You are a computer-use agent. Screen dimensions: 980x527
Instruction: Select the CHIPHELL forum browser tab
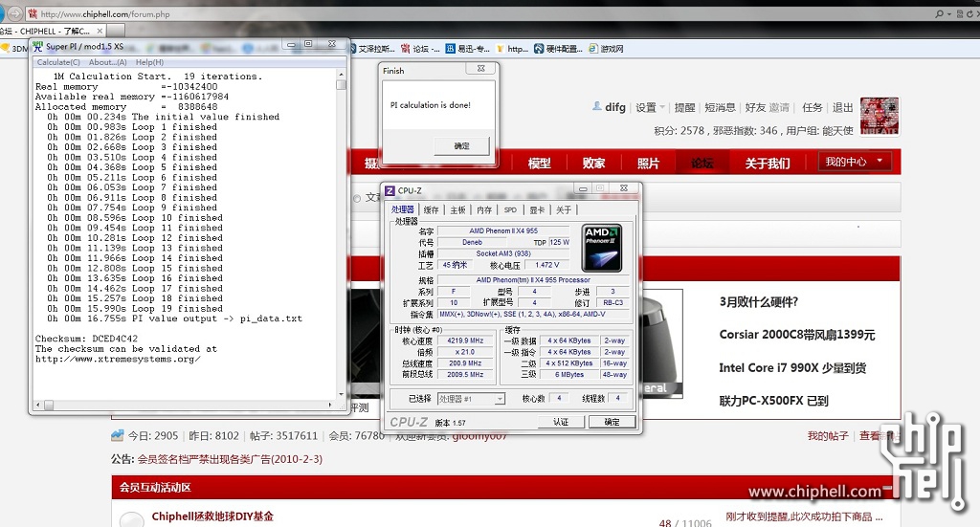52,31
